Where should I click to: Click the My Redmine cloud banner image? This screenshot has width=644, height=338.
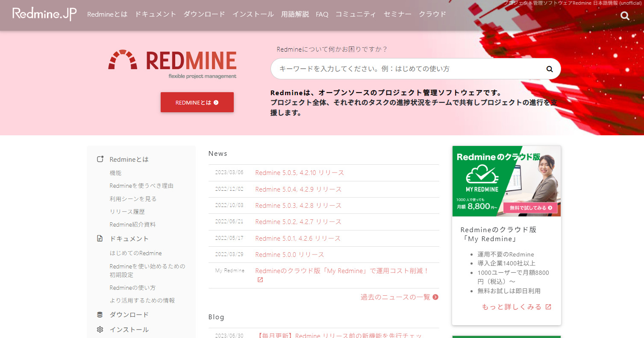click(x=506, y=181)
